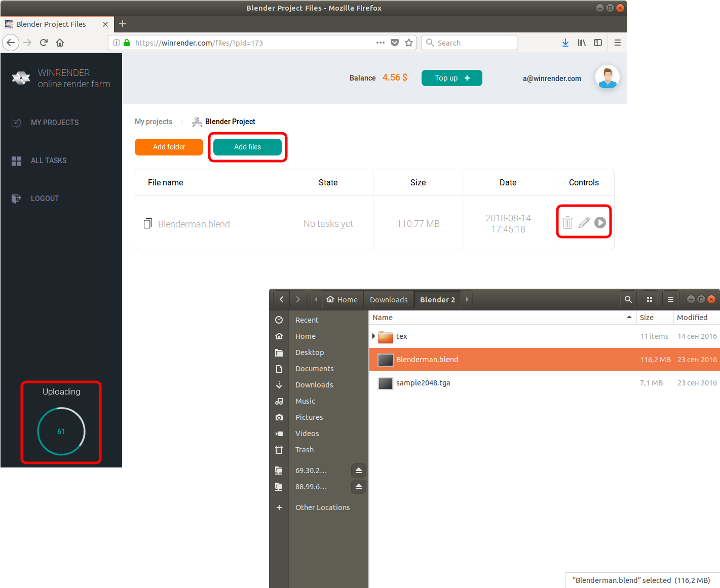Open Documents in file manager sidebar
Screen dimensions: 720x588
(x=314, y=369)
